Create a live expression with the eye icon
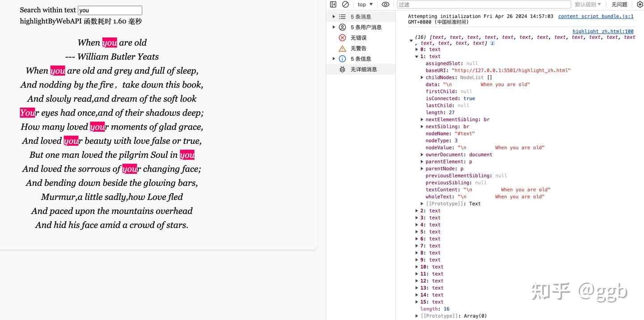The image size is (644, 320). [x=386, y=4]
